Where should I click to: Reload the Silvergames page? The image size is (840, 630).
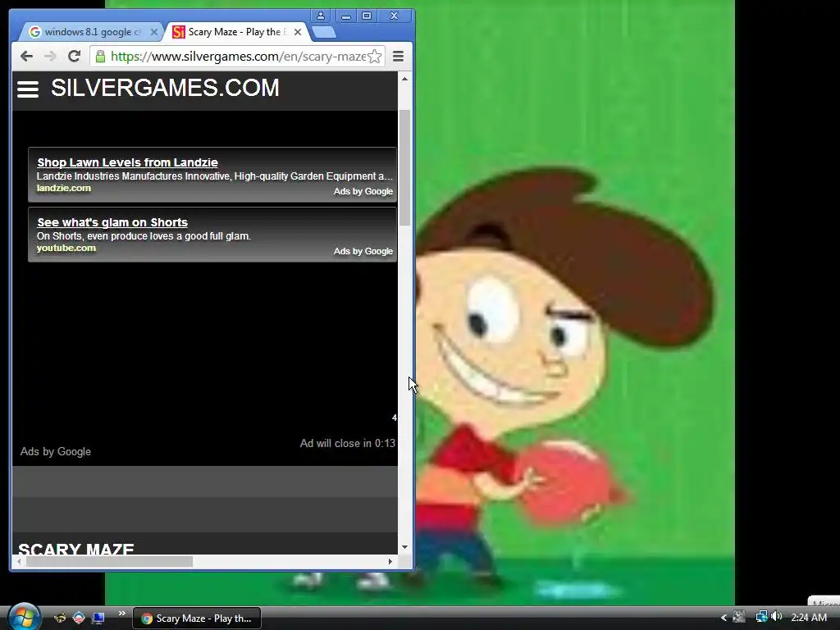(74, 56)
